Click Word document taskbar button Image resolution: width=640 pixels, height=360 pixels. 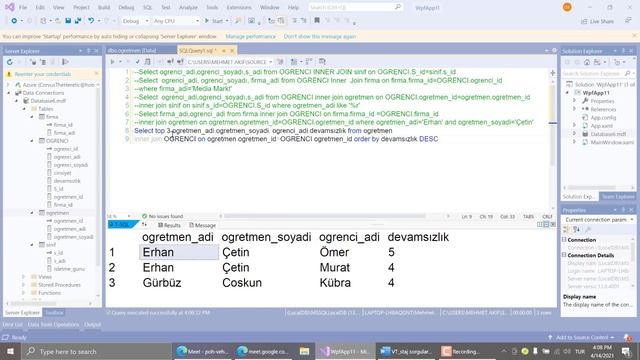405,351
